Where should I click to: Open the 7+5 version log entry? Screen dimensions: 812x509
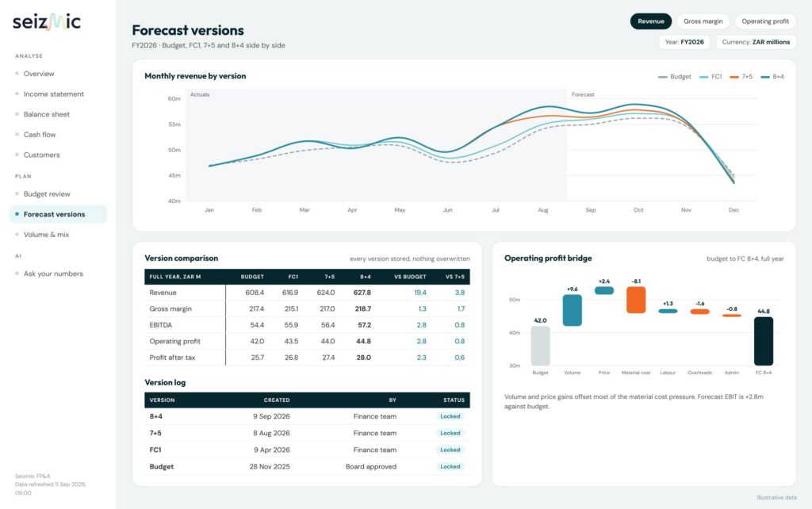pyautogui.click(x=307, y=433)
